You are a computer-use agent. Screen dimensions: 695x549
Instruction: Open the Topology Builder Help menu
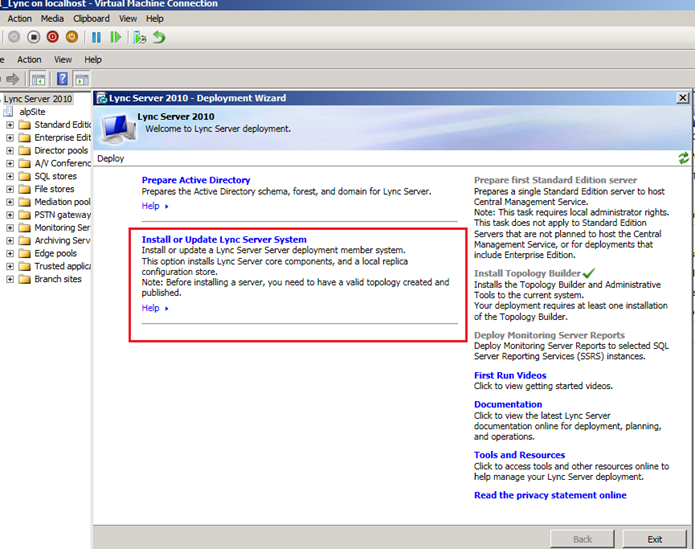[x=93, y=59]
